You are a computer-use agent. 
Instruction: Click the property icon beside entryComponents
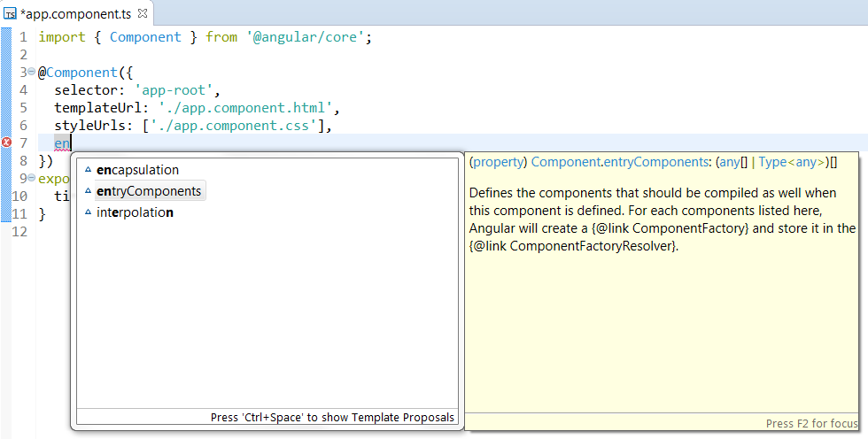88,191
